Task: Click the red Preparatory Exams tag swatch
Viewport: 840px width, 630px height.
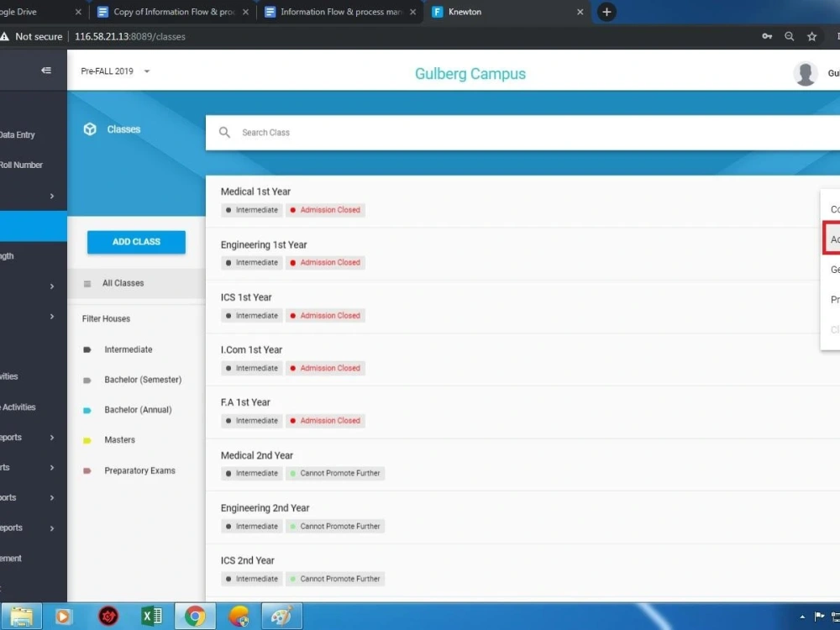Action: pyautogui.click(x=87, y=471)
